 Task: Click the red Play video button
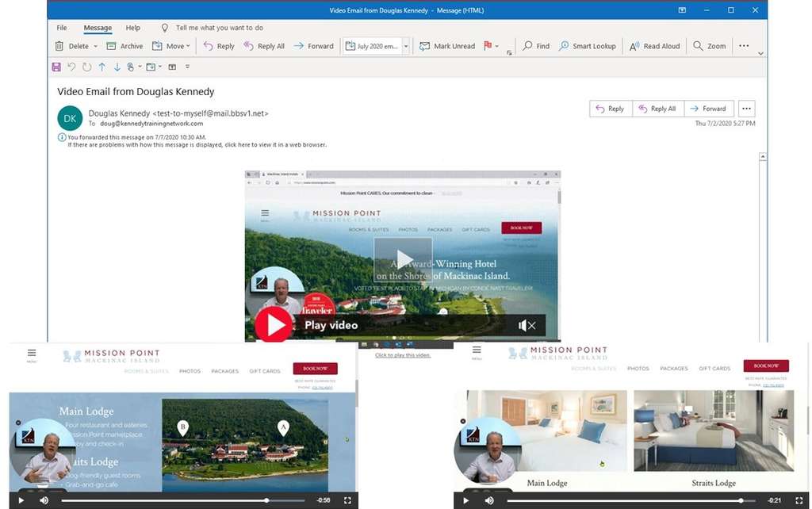tap(274, 324)
